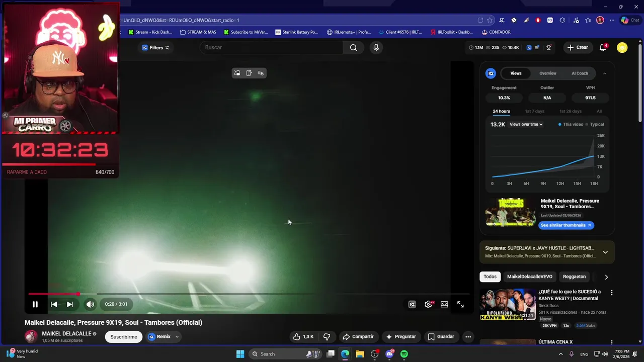Image resolution: width=644 pixels, height=362 pixels.
Task: Open Discord from the taskbar
Action: point(389,354)
